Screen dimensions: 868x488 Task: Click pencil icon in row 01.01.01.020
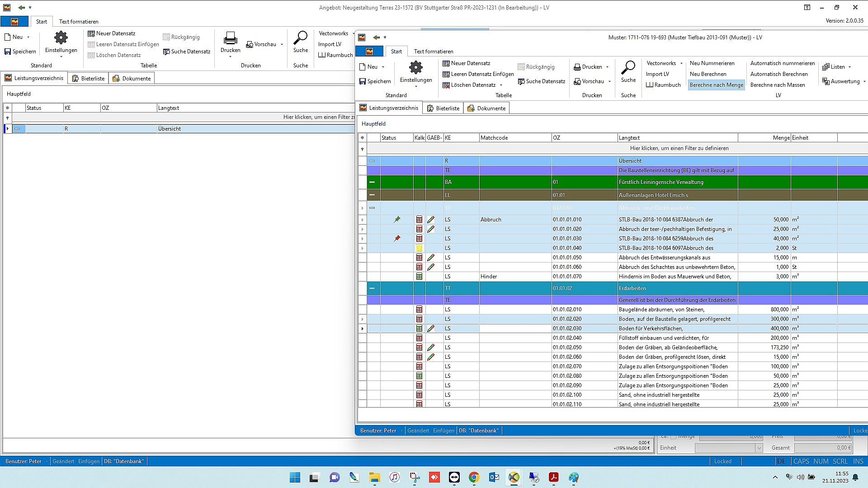click(x=431, y=229)
